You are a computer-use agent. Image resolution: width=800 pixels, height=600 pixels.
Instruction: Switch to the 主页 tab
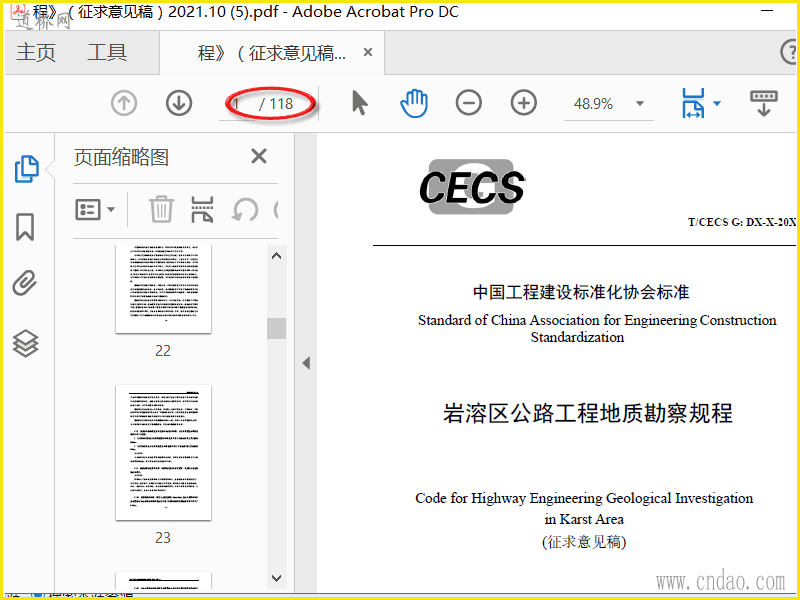pos(36,53)
